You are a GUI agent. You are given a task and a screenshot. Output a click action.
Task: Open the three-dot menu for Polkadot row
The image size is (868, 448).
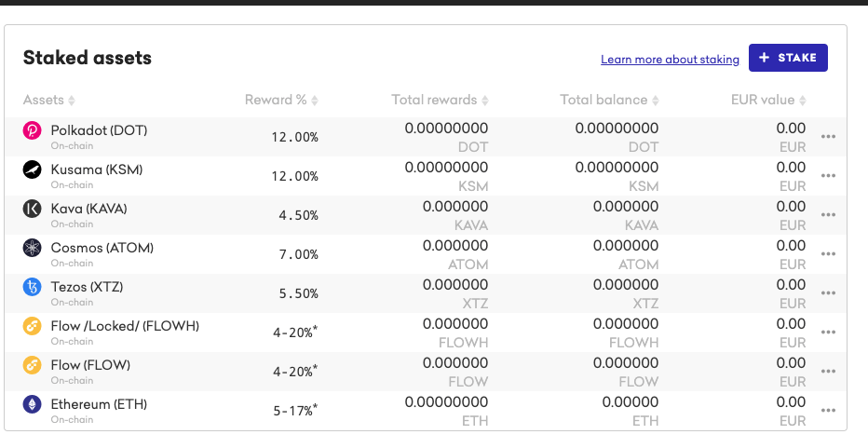click(x=828, y=137)
